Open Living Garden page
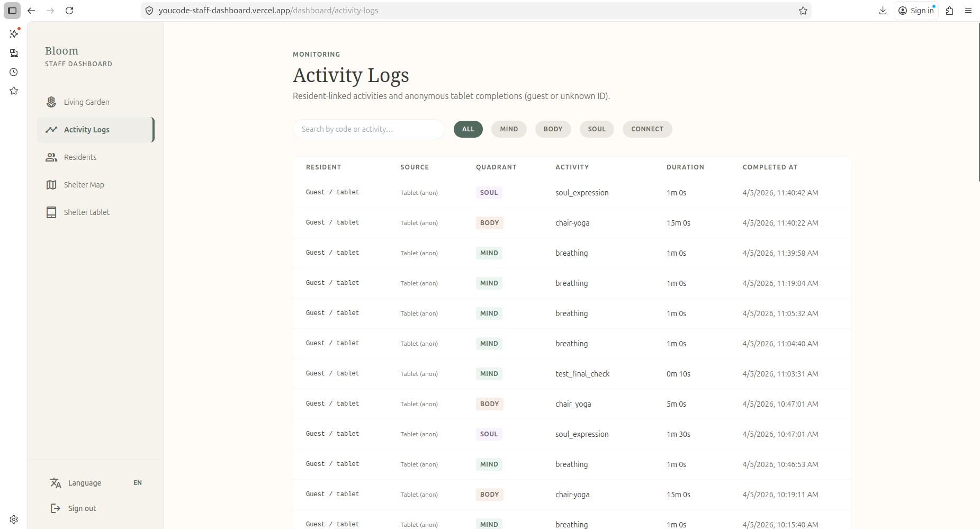The image size is (980, 529). point(95,102)
